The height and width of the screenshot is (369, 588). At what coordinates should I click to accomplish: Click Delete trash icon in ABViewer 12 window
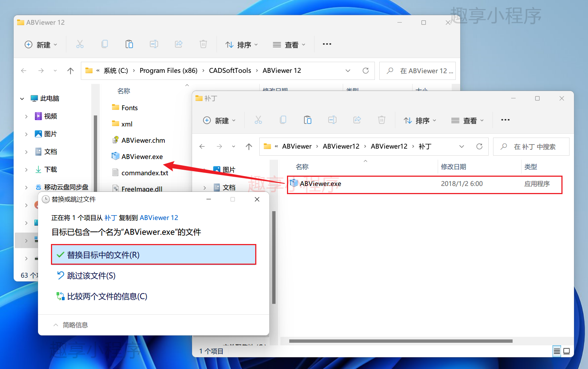[203, 44]
